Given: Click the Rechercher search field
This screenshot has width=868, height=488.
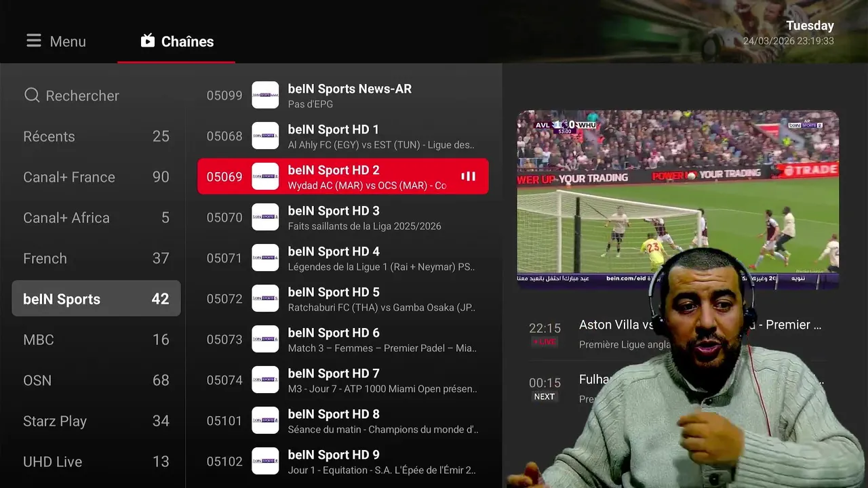Looking at the screenshot, I should point(96,96).
